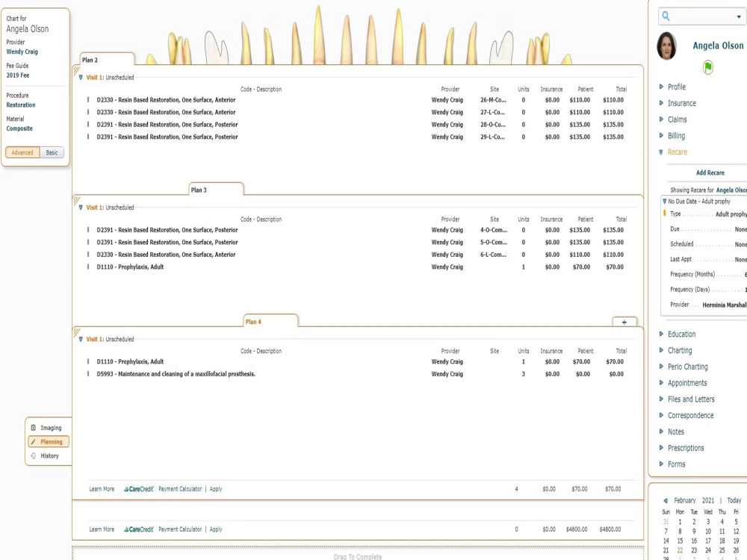Viewport: 747px width, 560px height.
Task: Click the Today link in calendar
Action: point(734,500)
